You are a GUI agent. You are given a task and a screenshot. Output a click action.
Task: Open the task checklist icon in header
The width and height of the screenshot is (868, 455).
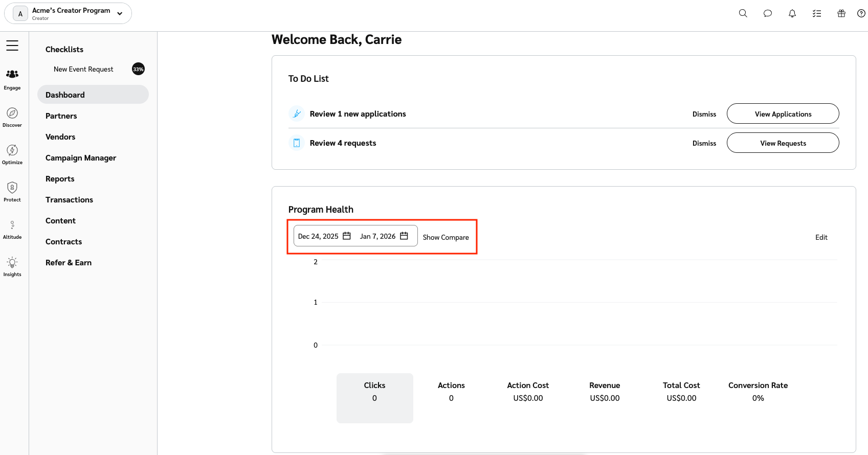(x=816, y=13)
